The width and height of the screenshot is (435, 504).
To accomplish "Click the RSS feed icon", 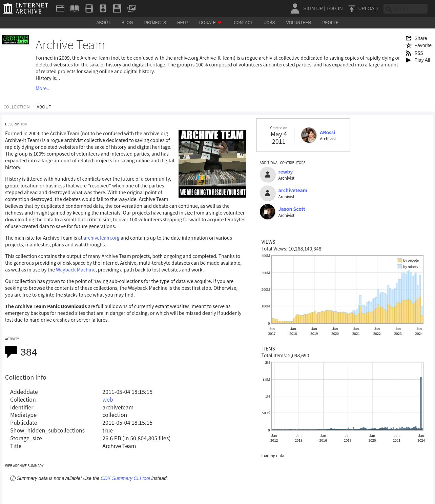I will pyautogui.click(x=409, y=53).
